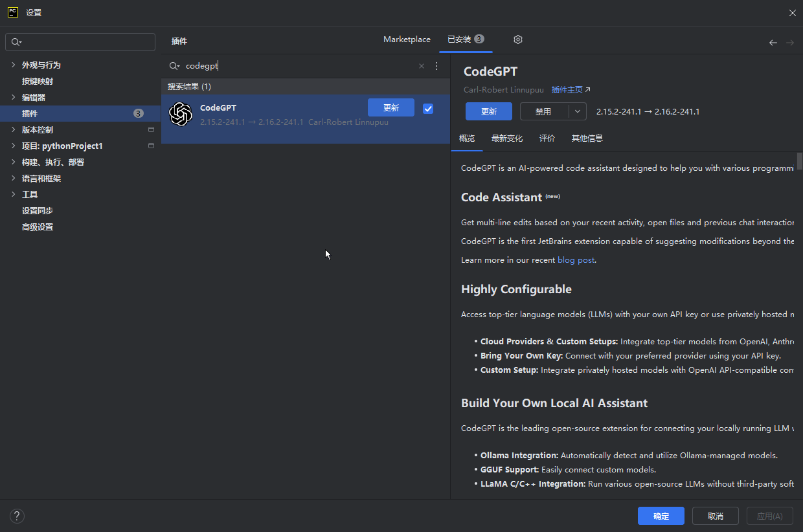Click version text next to 禁用 button
Image resolution: width=803 pixels, height=532 pixels.
tap(648, 111)
